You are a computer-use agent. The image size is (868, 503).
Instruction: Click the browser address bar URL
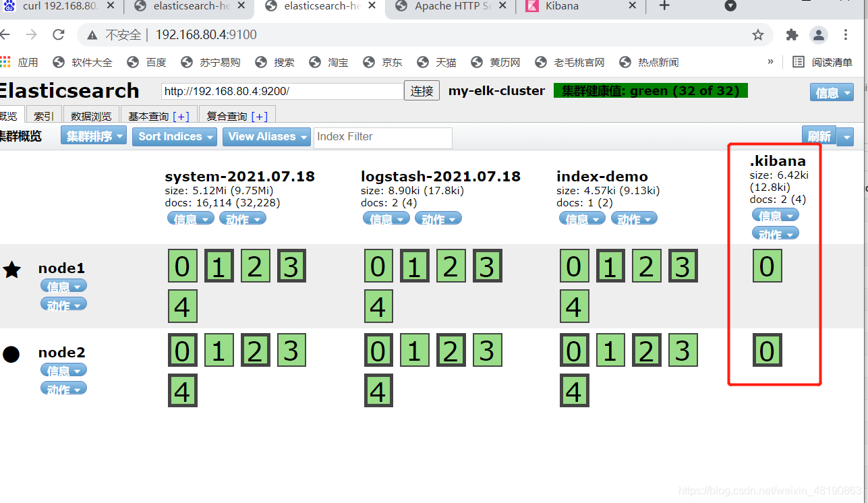pos(206,34)
